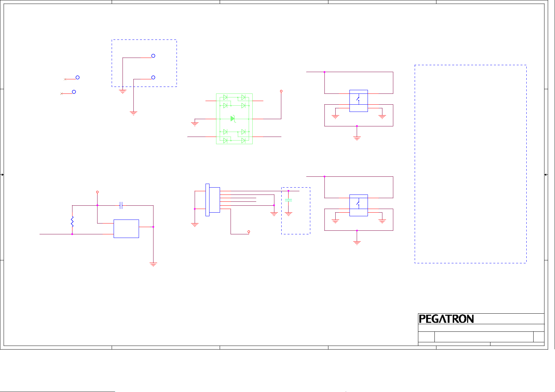
Task: Select lower blue circle inside top dashed box
Action: 153,77
